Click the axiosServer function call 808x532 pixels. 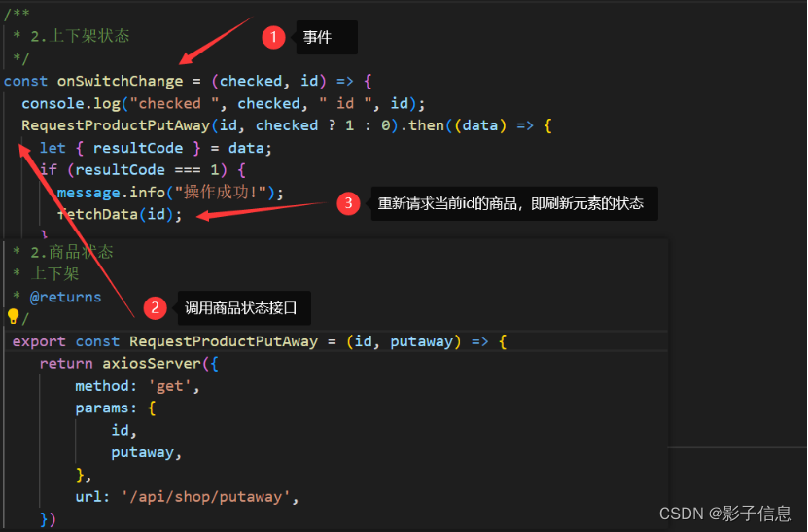152,364
